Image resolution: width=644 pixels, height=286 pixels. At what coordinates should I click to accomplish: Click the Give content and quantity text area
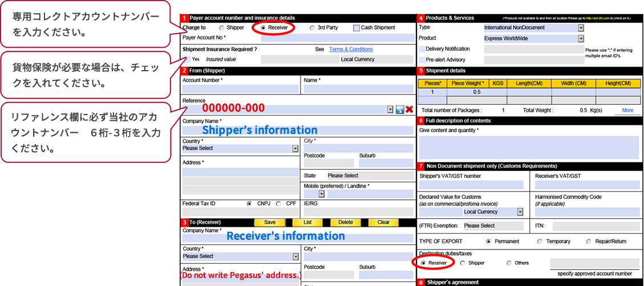[x=529, y=147]
